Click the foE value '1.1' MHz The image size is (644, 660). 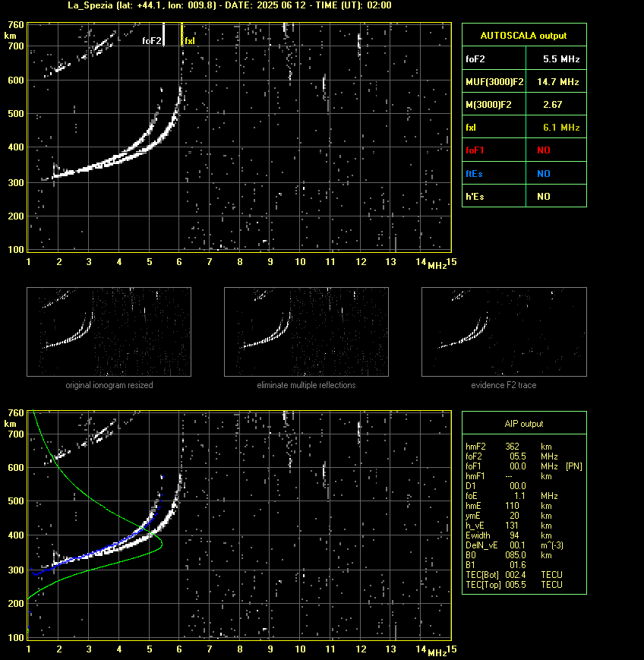tap(519, 496)
